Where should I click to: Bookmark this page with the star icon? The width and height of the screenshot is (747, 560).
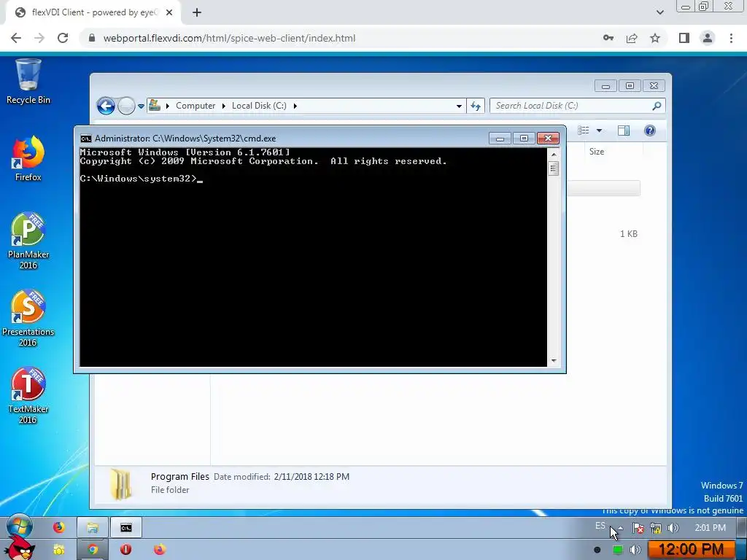pos(655,38)
